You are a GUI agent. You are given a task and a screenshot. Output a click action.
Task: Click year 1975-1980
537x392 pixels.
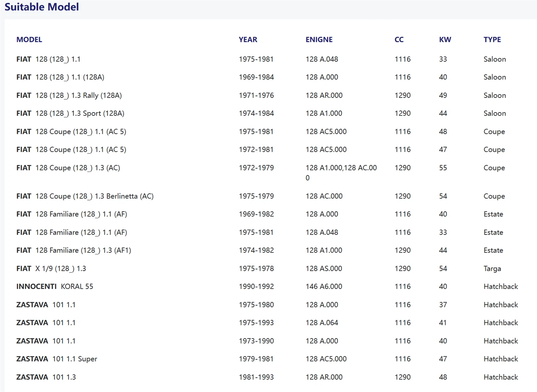pyautogui.click(x=256, y=305)
